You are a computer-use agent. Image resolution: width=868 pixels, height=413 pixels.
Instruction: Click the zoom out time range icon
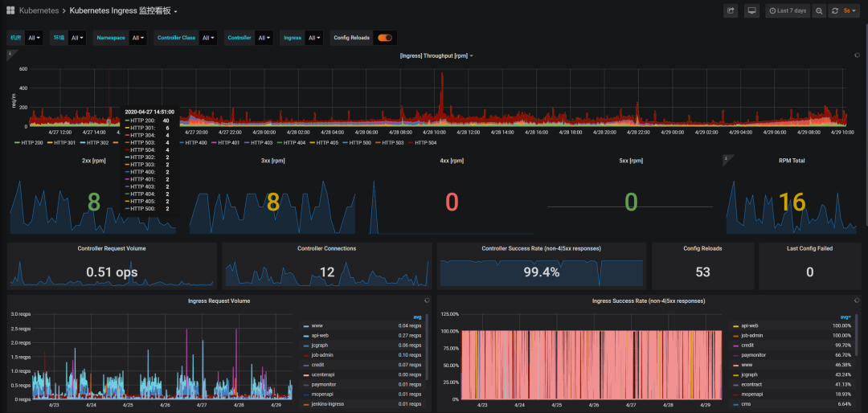click(x=819, y=10)
